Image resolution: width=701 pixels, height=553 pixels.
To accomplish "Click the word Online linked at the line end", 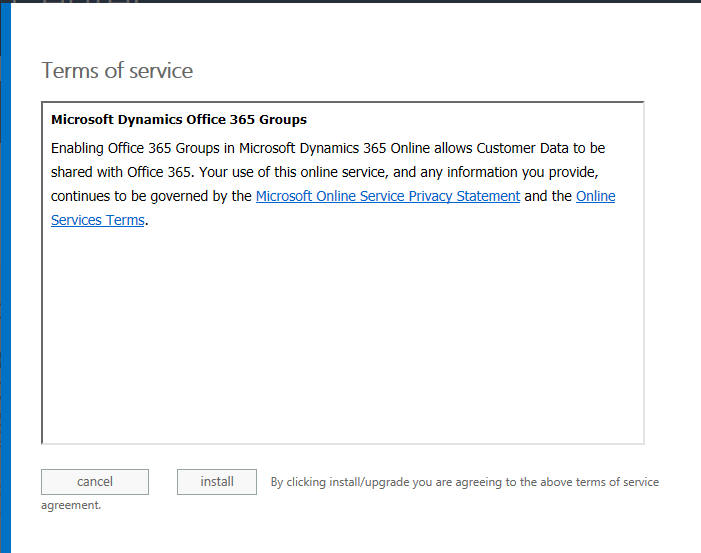I will pos(595,196).
